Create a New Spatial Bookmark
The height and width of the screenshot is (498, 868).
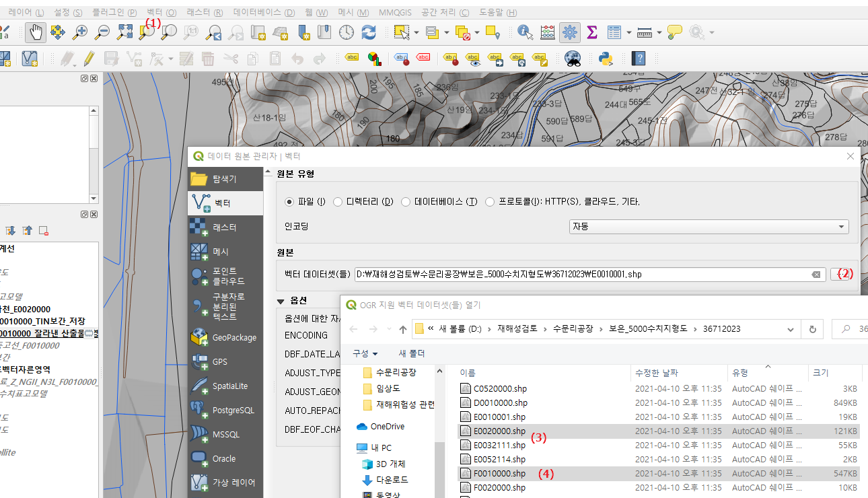click(x=303, y=31)
